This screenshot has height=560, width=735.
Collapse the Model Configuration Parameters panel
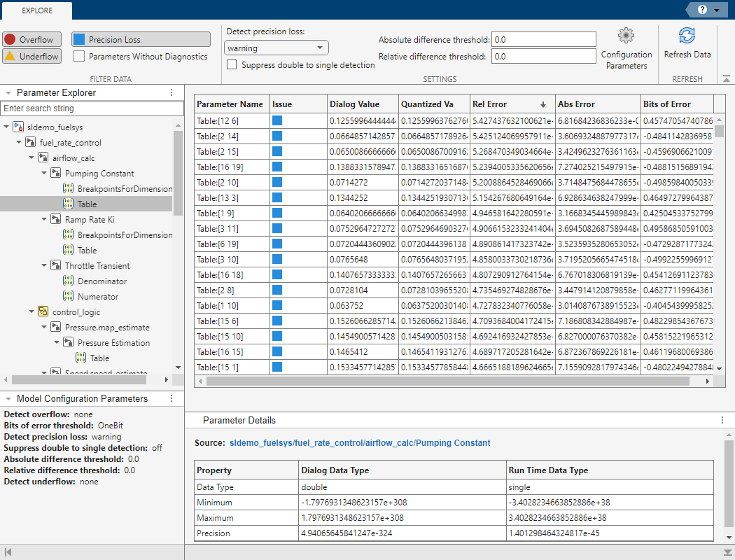(x=8, y=398)
